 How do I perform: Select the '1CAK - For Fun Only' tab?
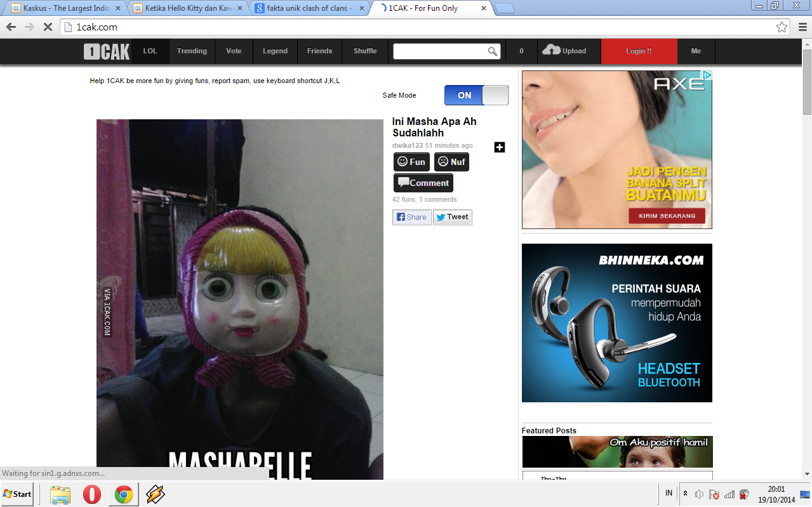click(x=430, y=8)
